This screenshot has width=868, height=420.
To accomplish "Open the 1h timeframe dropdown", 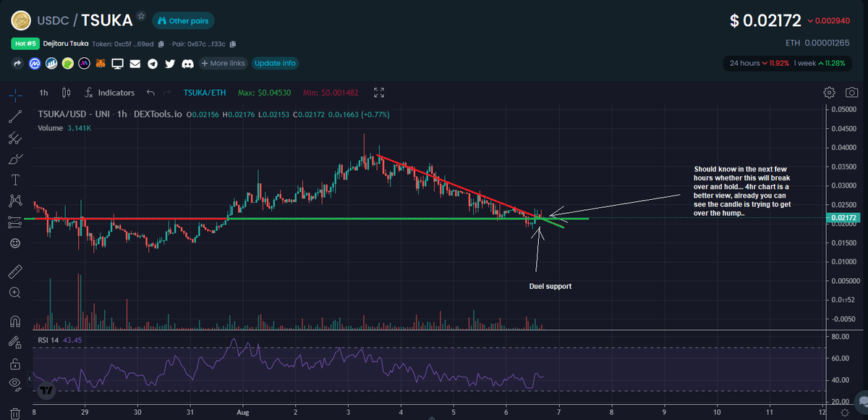I will (44, 93).
